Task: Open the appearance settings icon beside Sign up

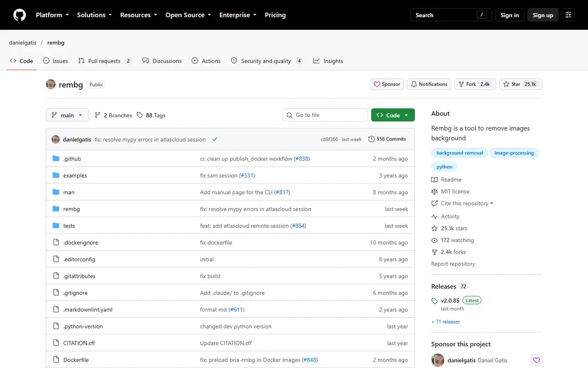Action: (x=568, y=15)
